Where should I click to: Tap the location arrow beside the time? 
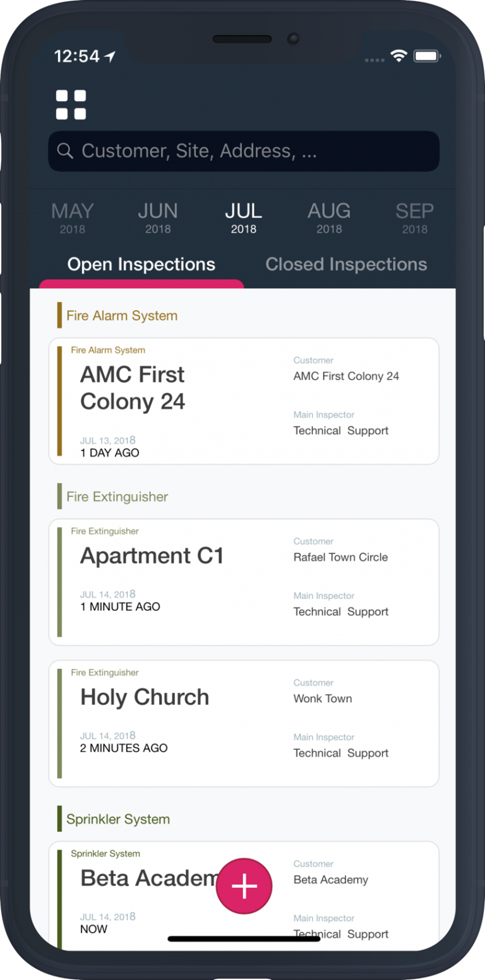point(111,56)
